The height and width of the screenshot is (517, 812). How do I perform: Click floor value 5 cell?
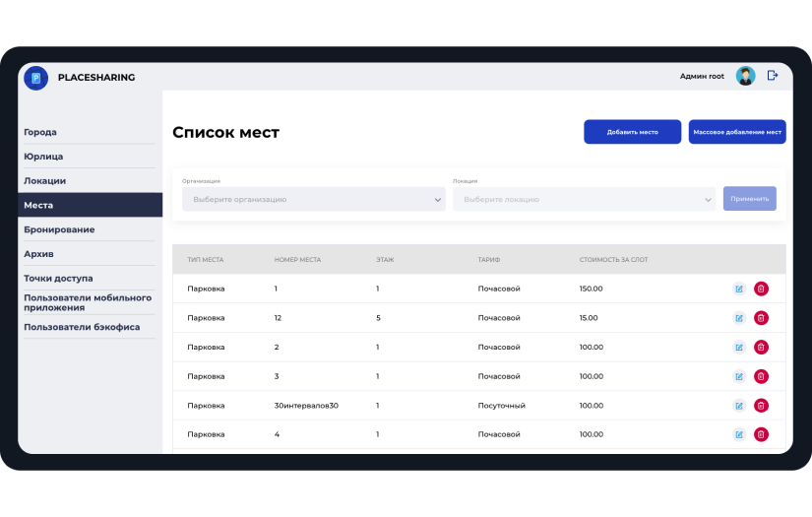coord(378,318)
